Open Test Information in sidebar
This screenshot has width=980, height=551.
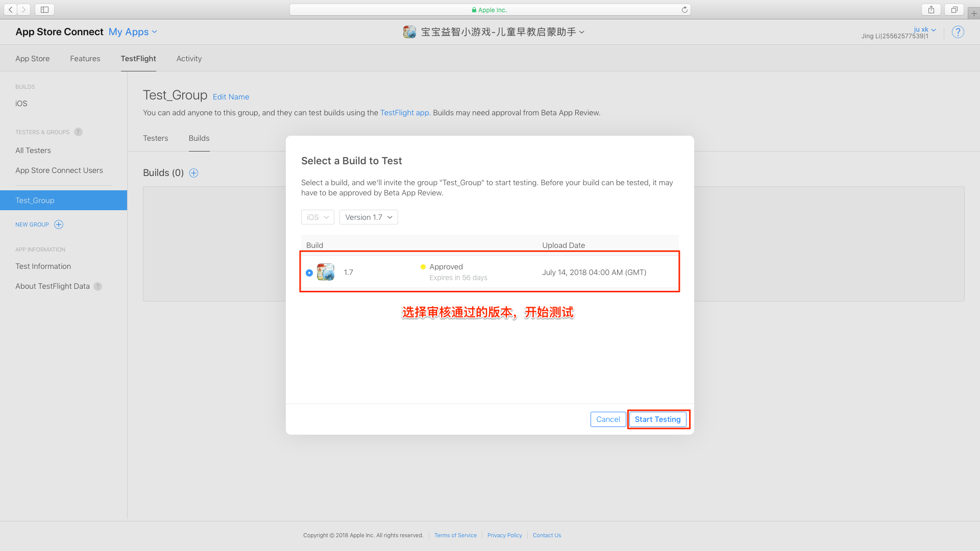point(43,266)
